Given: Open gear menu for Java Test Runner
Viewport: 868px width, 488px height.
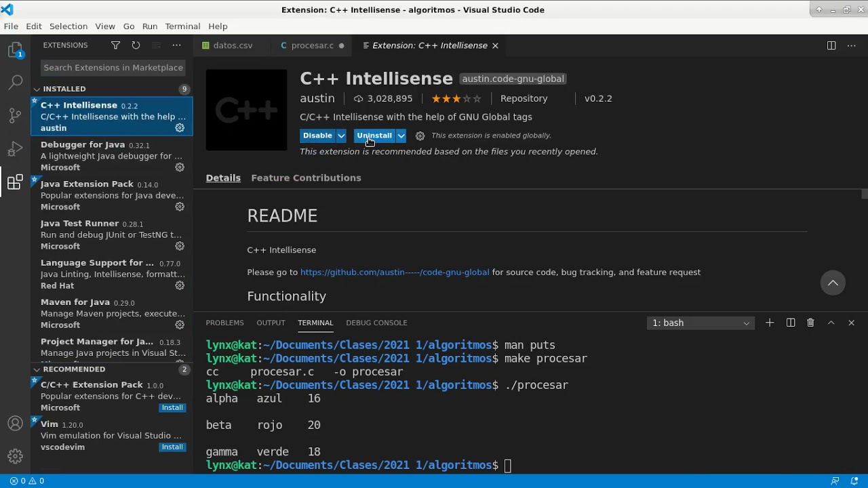Looking at the screenshot, I should pyautogui.click(x=180, y=246).
